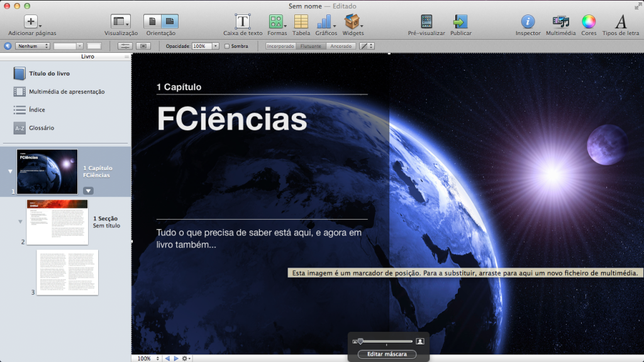The image size is (644, 362).
Task: Select page 2 section thumbnail
Action: coord(57,222)
